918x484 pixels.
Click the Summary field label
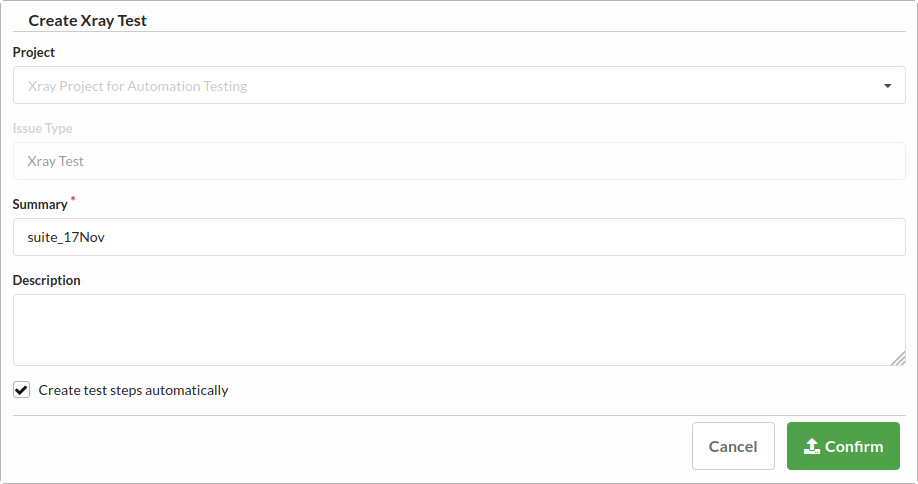[40, 204]
